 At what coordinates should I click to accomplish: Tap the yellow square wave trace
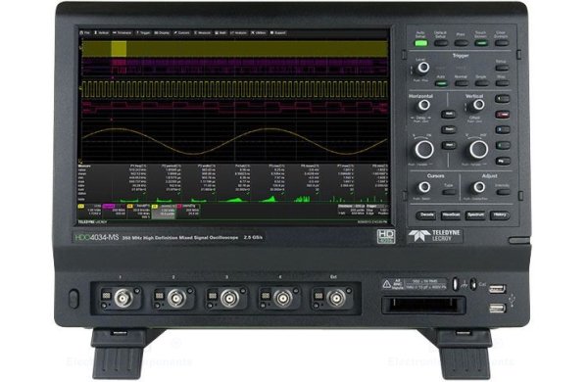[x=235, y=88]
